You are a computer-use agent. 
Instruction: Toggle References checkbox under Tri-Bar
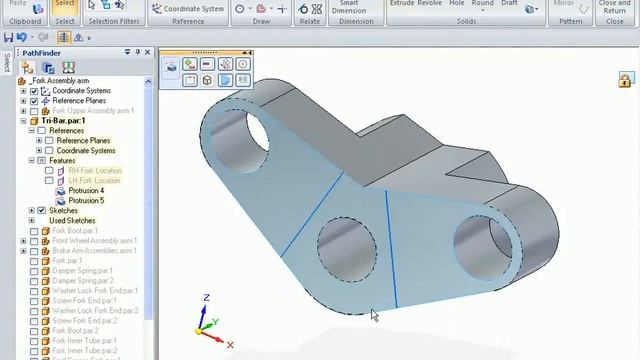(x=42, y=131)
